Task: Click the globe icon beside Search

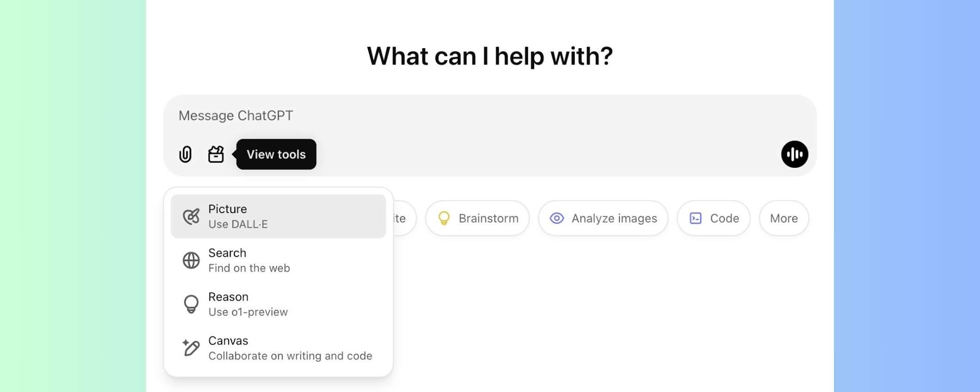Action: pyautogui.click(x=191, y=260)
